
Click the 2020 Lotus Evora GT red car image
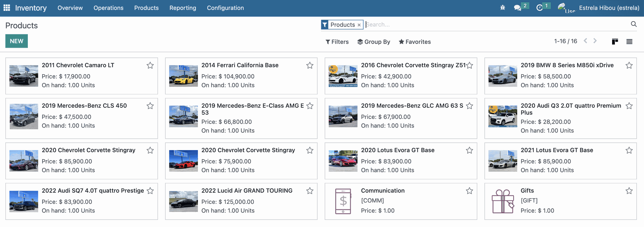[x=343, y=161]
